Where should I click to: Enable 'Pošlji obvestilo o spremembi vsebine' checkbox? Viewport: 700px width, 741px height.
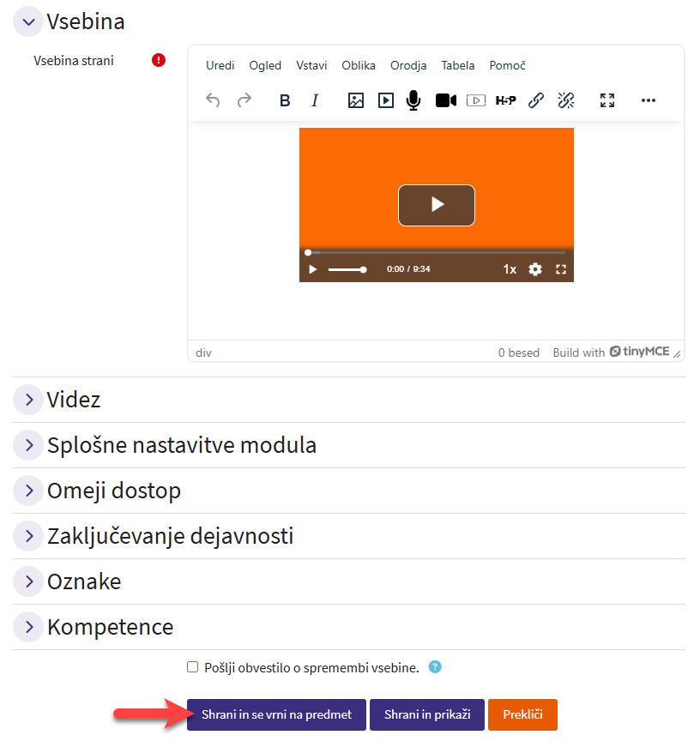point(193,667)
